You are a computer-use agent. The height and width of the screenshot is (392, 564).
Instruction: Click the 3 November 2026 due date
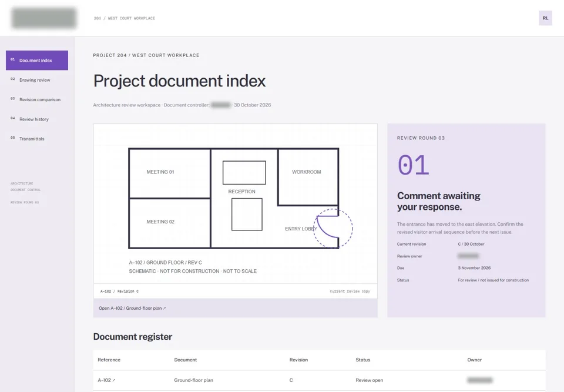point(474,268)
